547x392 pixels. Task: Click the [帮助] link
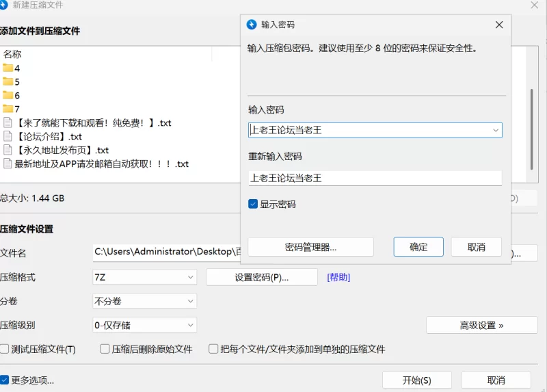[338, 277]
